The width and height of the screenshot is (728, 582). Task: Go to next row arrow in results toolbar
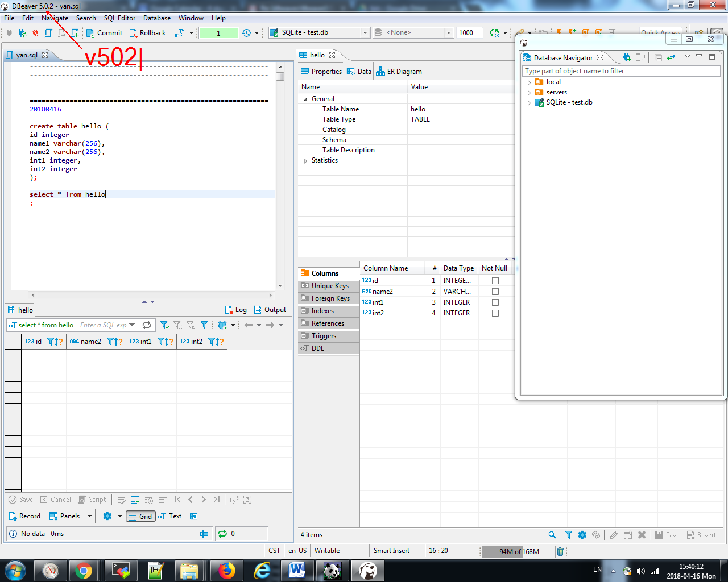204,500
